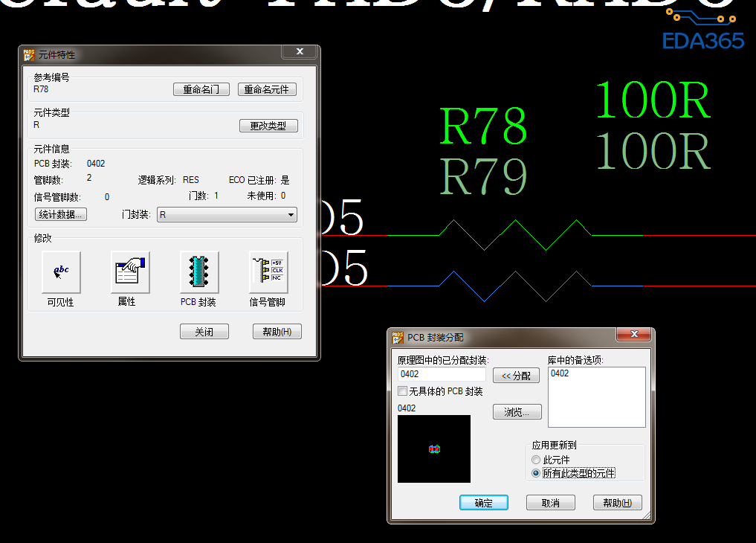
Task: Click the 参考编号 R78 value text
Action: click(x=41, y=89)
